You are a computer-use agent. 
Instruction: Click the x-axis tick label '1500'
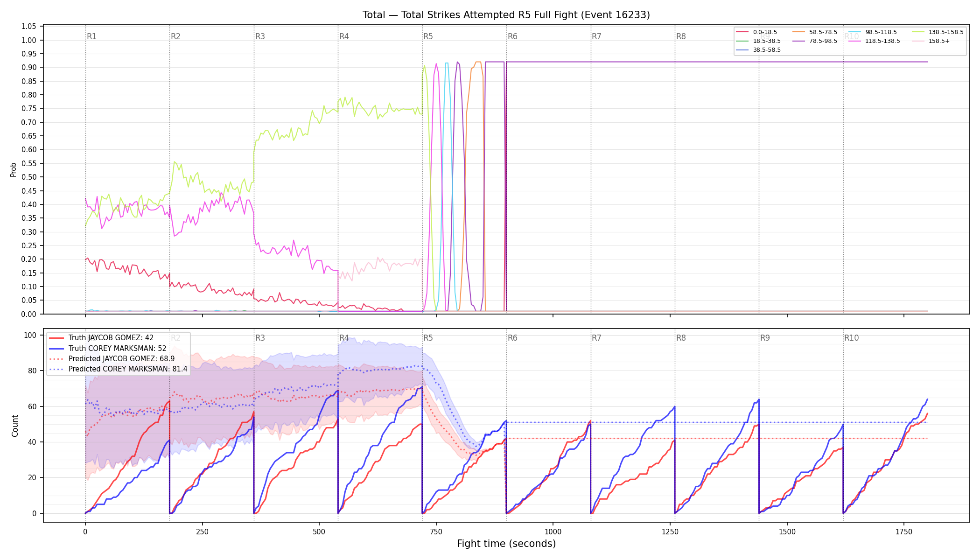click(x=787, y=532)
